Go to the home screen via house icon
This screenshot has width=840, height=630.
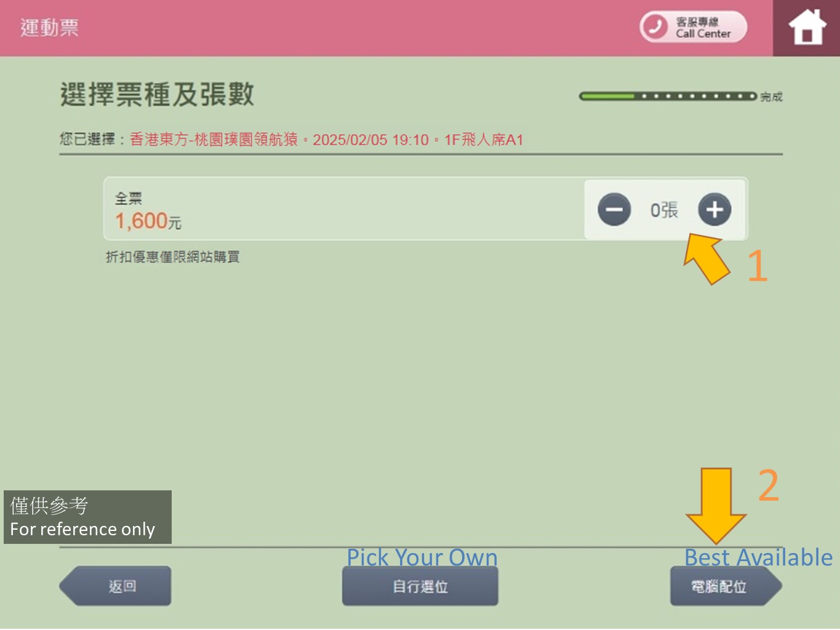(806, 28)
